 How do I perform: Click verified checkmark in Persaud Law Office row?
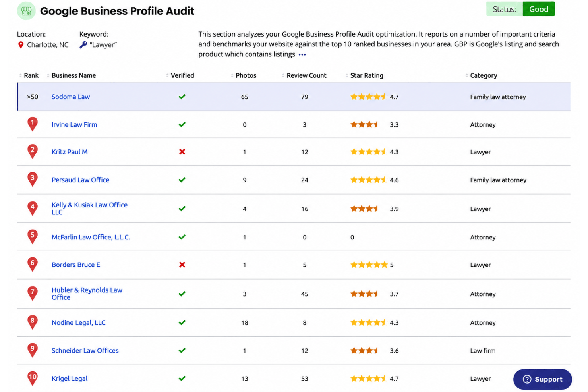point(182,180)
